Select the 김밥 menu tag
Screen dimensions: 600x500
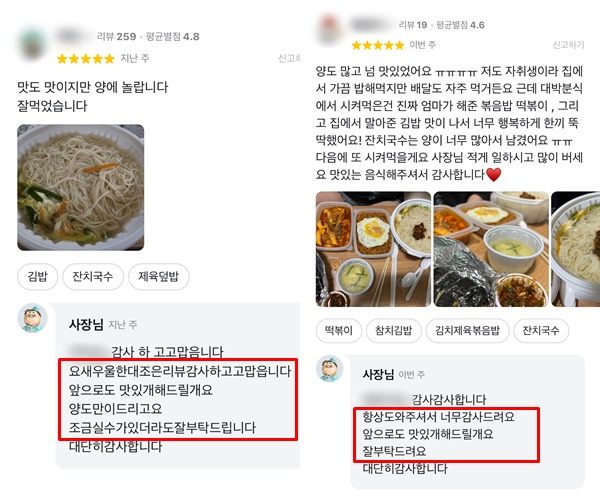pos(38,277)
